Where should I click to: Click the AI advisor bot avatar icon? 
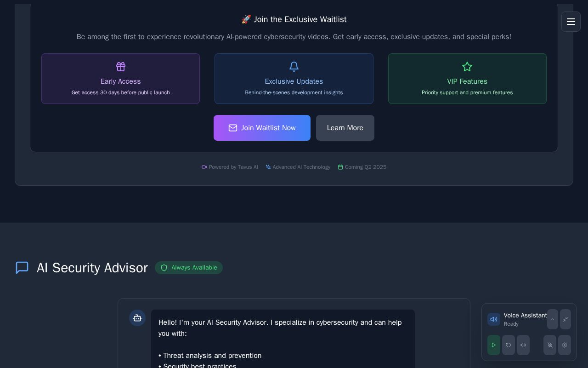coord(137,318)
